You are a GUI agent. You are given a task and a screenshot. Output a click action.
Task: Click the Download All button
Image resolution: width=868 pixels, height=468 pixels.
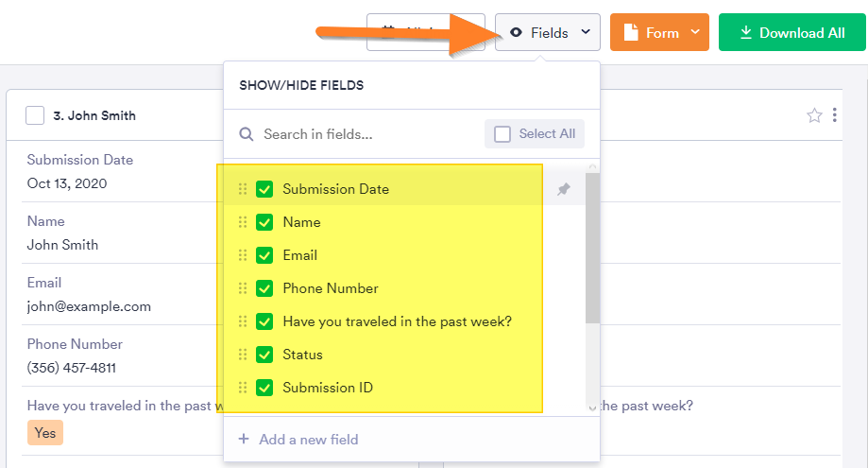tap(791, 33)
